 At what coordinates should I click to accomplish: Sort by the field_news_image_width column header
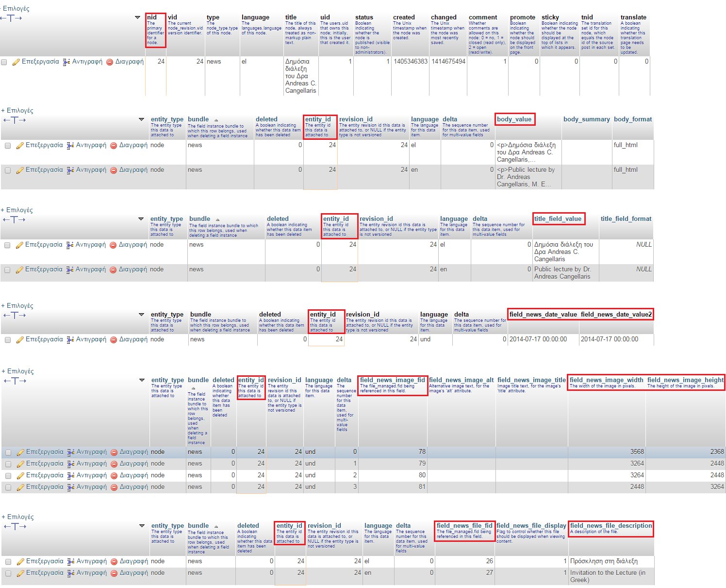click(607, 380)
